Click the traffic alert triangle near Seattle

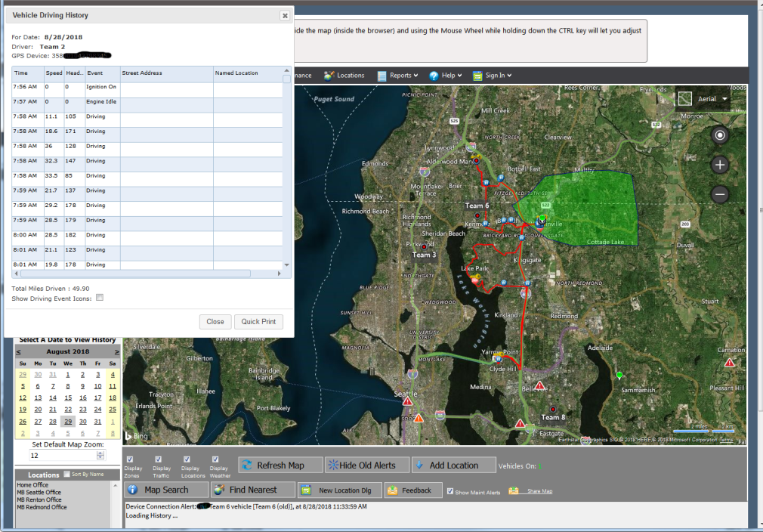(408, 401)
